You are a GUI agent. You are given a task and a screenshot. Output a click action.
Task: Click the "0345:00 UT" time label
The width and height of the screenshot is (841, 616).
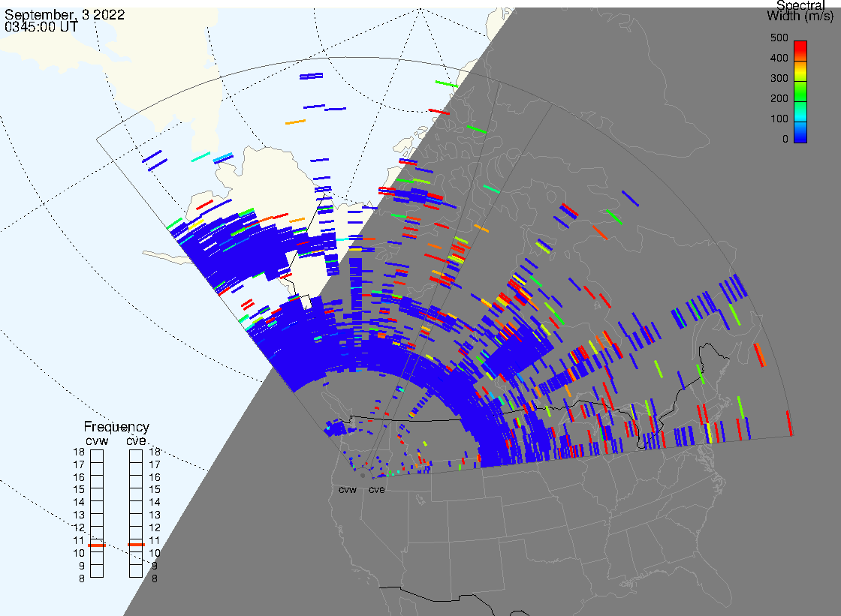[41, 26]
